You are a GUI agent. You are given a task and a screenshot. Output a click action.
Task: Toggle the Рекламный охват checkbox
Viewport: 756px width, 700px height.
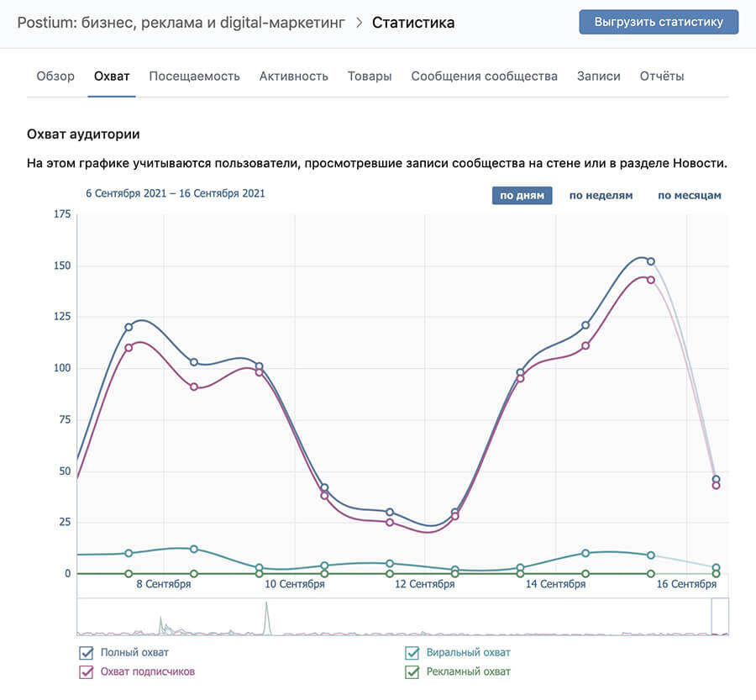pyautogui.click(x=412, y=671)
